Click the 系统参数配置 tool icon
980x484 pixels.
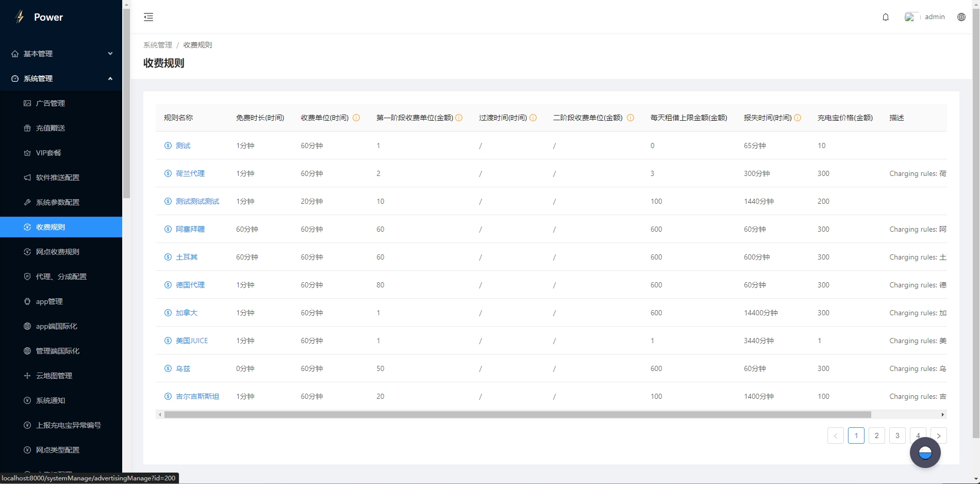27,202
